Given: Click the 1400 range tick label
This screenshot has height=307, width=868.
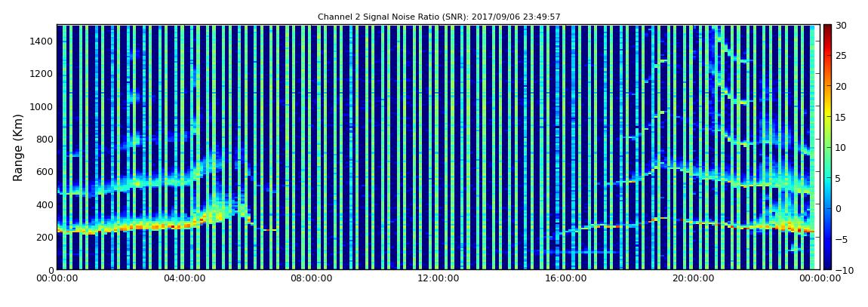Looking at the screenshot, I should pos(42,41).
